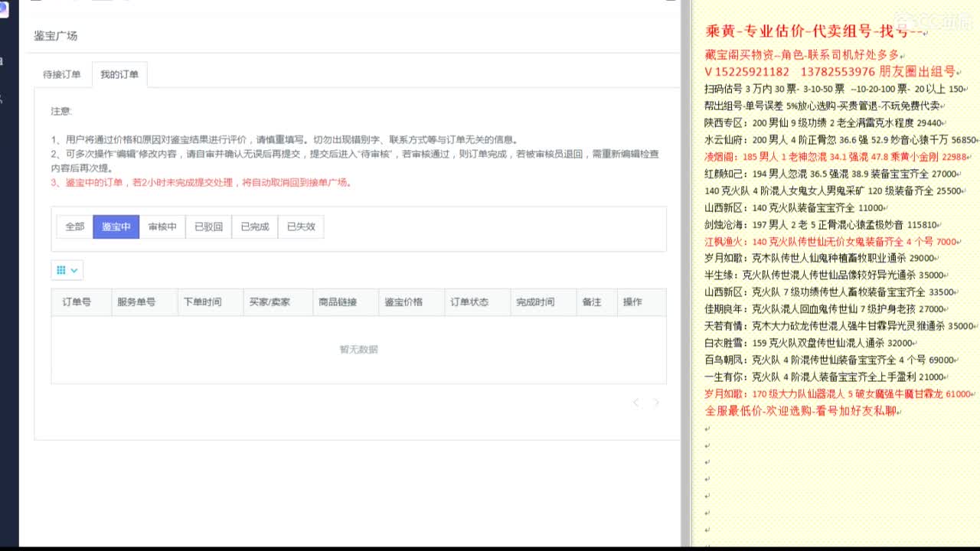Click the 注意 notice heading

point(61,111)
